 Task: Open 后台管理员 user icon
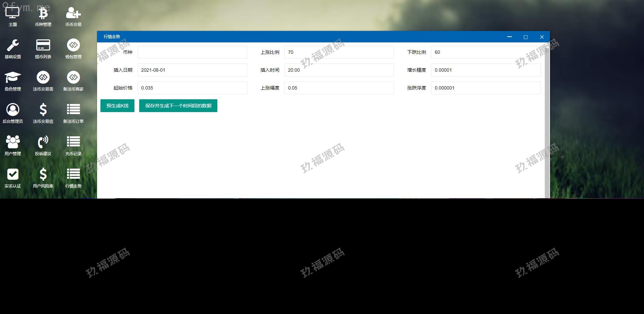coord(13,110)
